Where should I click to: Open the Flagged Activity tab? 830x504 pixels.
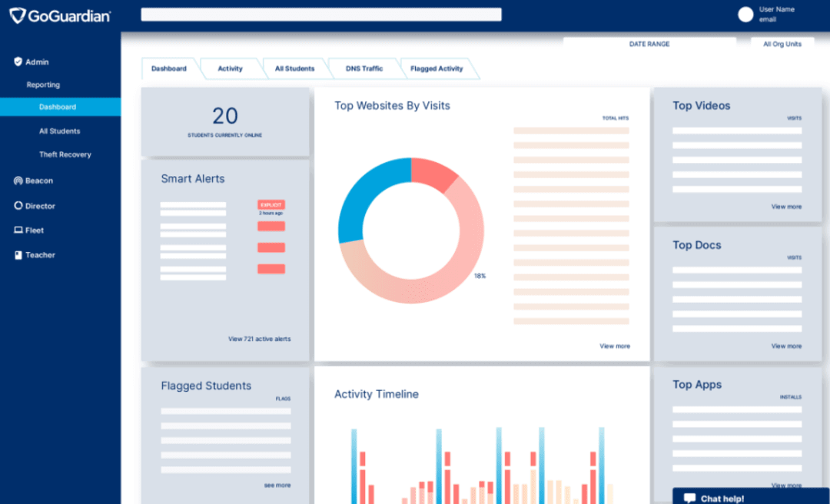point(437,68)
